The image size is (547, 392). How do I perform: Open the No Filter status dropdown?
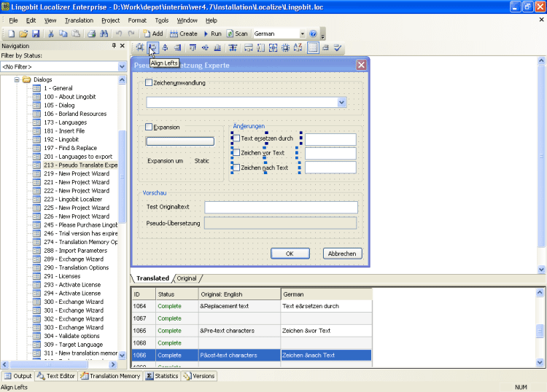pyautogui.click(x=122, y=67)
